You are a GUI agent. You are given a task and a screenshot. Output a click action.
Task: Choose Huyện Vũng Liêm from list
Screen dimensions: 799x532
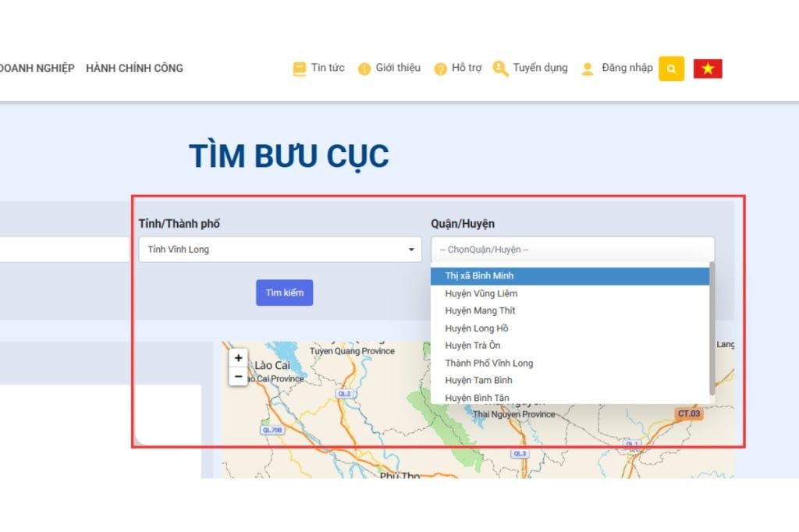point(481,293)
